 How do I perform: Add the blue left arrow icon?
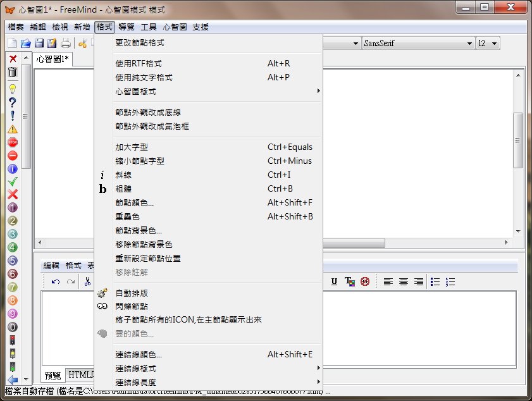(13, 380)
